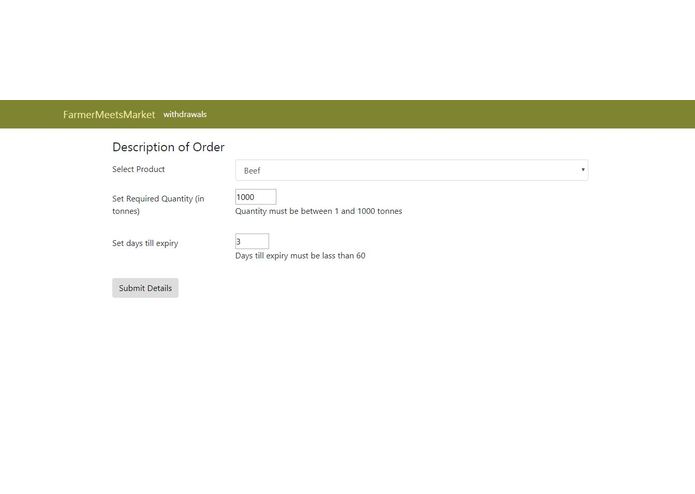This screenshot has height=494, width=695.
Task: Select the 'Set days till expiry' label
Action: coord(145,243)
